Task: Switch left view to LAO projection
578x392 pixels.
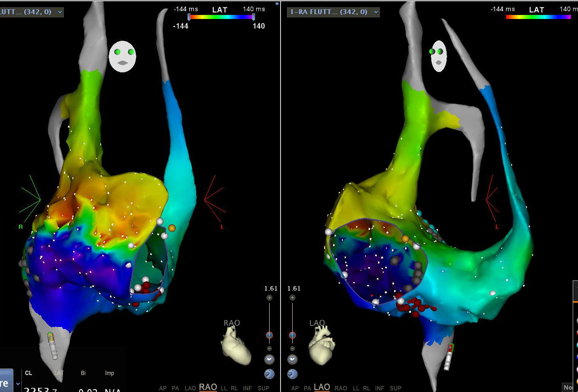Action: (x=190, y=388)
